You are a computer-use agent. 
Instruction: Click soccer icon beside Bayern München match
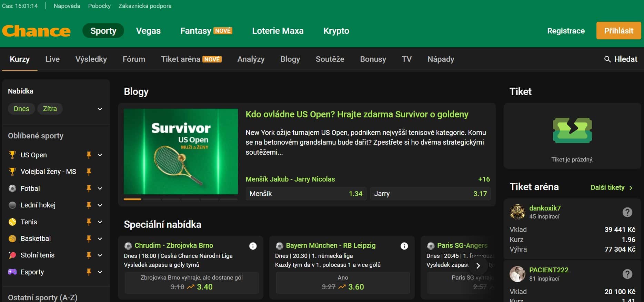click(x=279, y=246)
